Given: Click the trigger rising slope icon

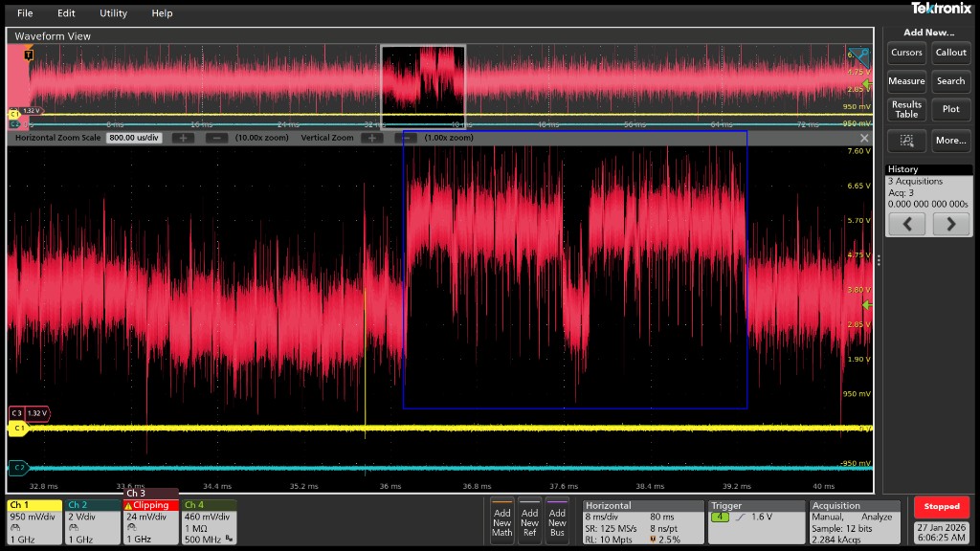Looking at the screenshot, I should tap(741, 518).
